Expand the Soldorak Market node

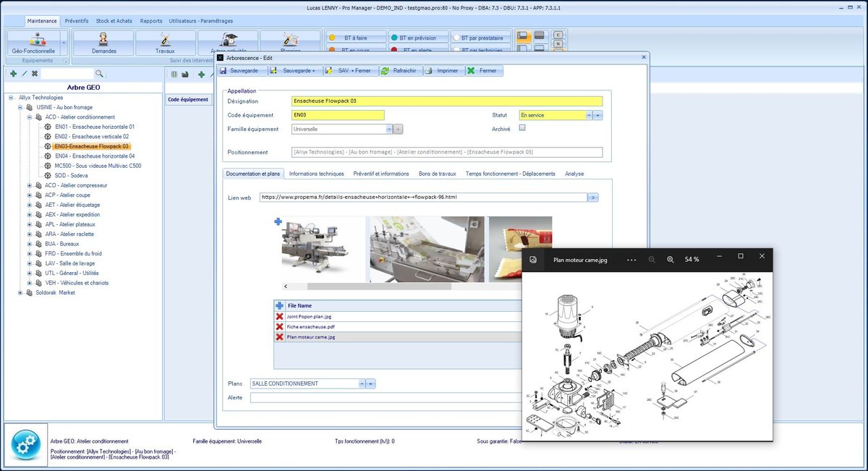click(20, 293)
